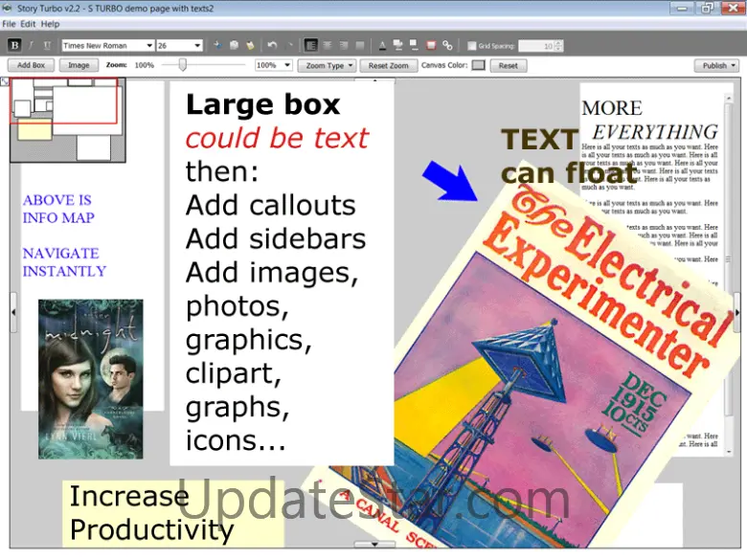Open the Help menu

click(50, 24)
